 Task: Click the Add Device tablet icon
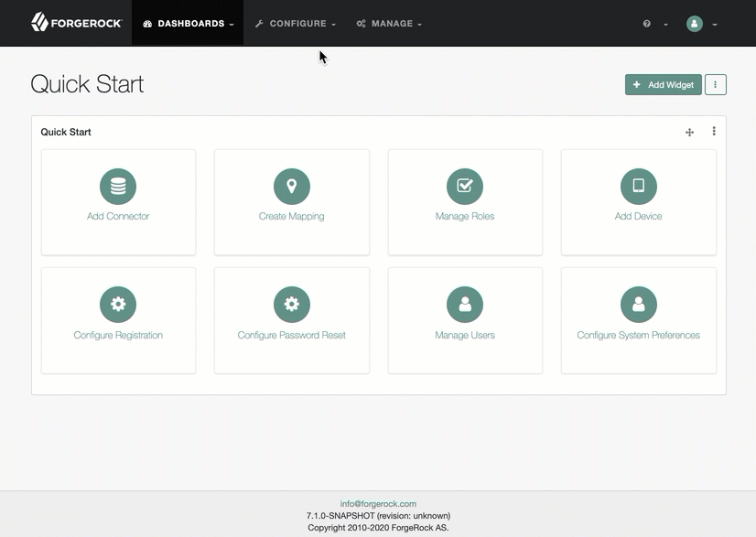638,187
